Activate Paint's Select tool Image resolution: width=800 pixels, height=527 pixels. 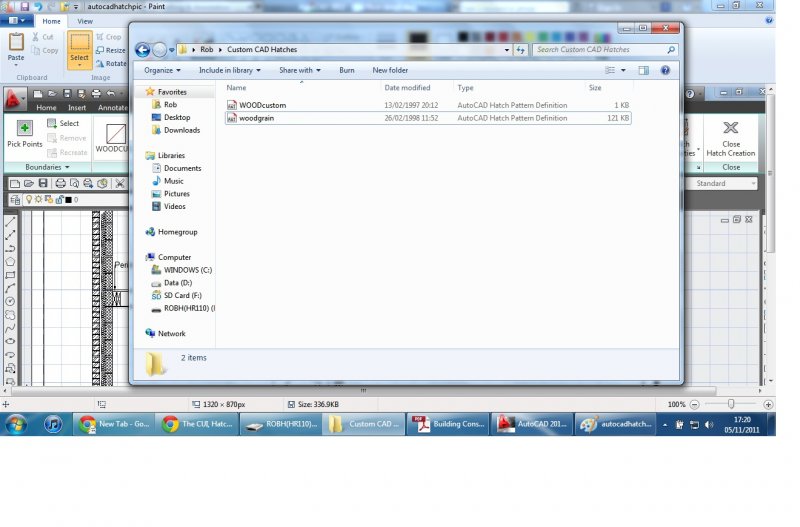click(x=80, y=49)
